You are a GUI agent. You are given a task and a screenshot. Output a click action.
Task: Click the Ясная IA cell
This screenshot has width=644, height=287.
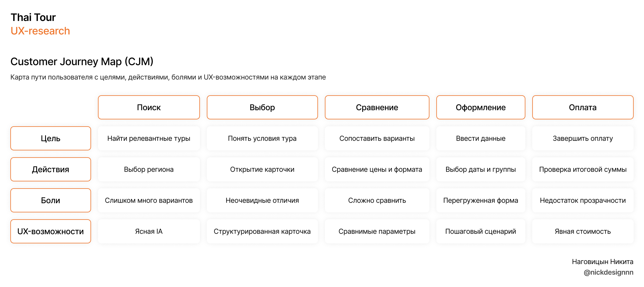coord(149,231)
